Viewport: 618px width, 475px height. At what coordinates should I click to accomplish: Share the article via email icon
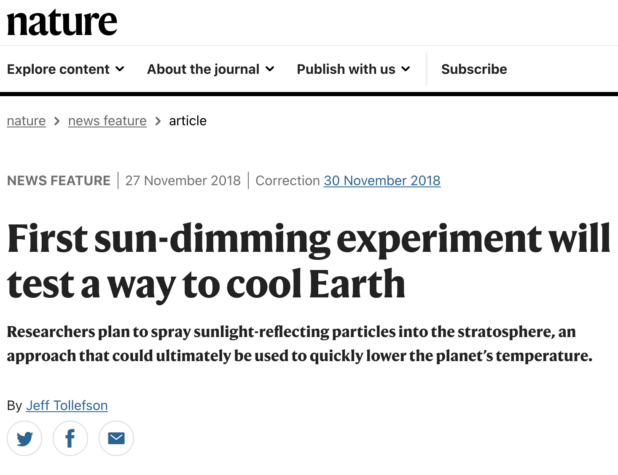tap(116, 439)
